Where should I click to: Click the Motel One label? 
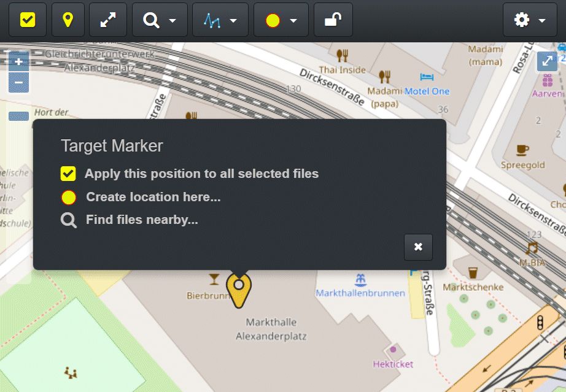pos(427,91)
